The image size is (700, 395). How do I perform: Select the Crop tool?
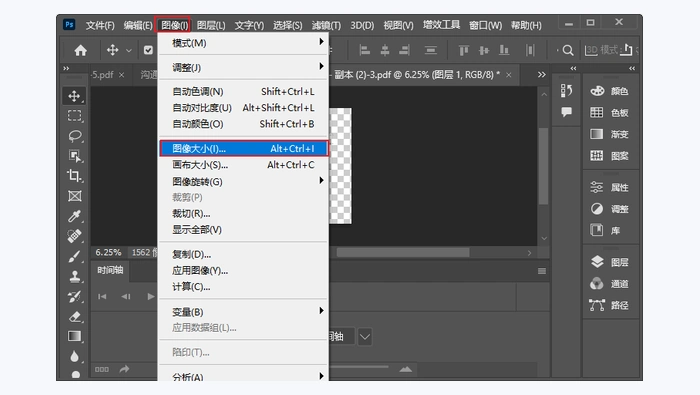[75, 176]
